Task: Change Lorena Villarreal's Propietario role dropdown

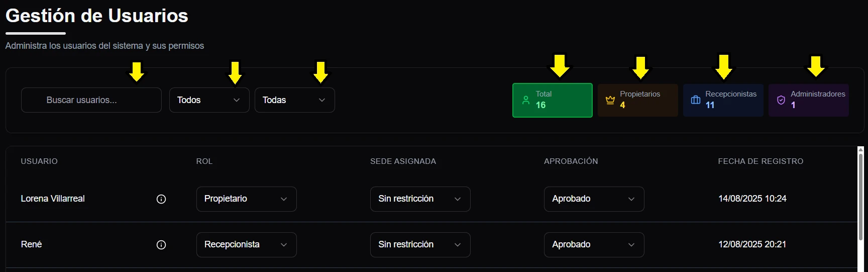Action: coord(246,199)
